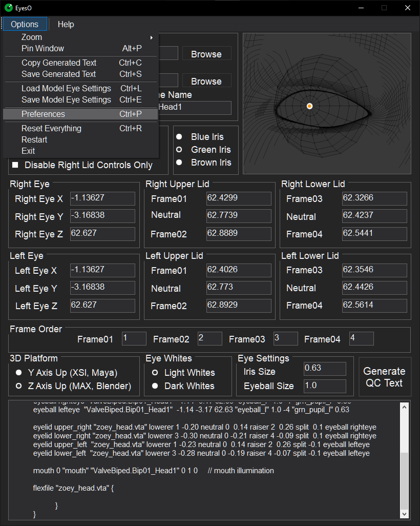Click Right Upper Lid Frame01 field

pos(239,198)
